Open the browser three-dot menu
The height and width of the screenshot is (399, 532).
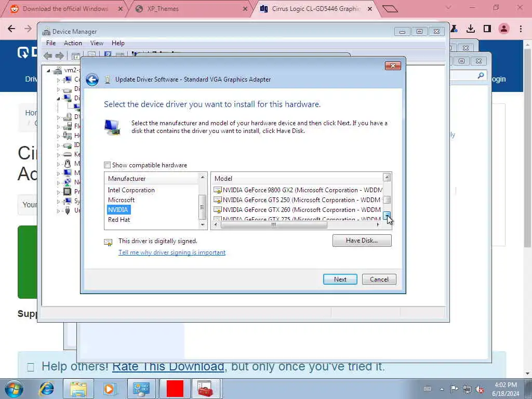point(521,29)
